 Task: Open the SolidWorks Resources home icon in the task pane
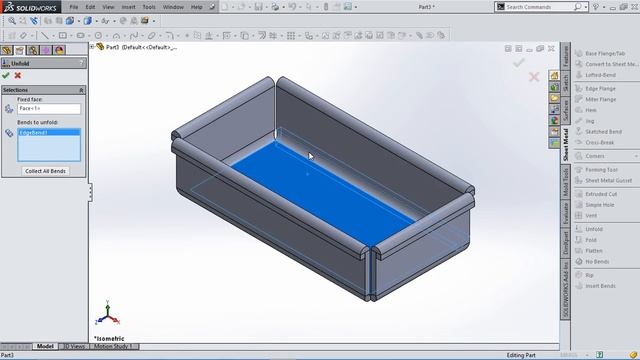point(554,76)
